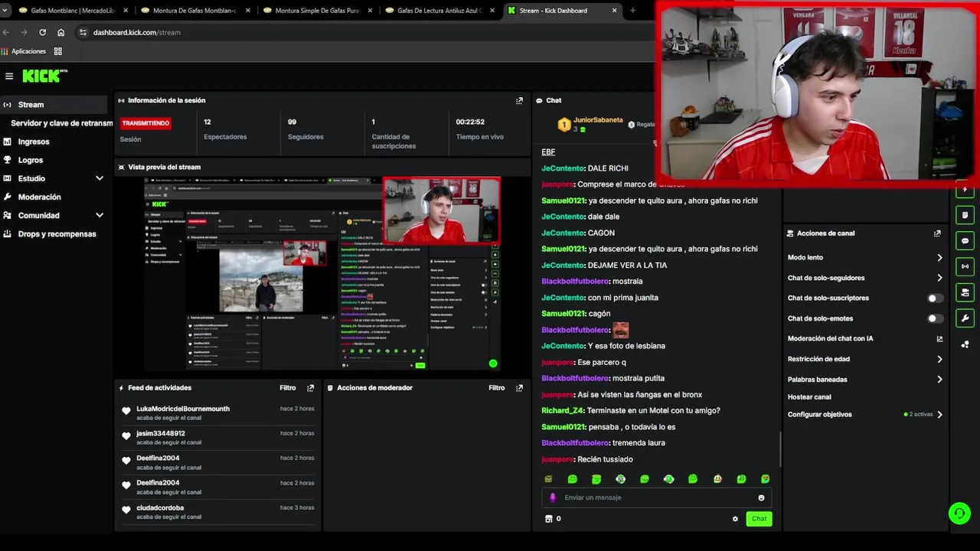Pop out the Información de la sesión panel
Screen dimensions: 980x551
point(519,100)
